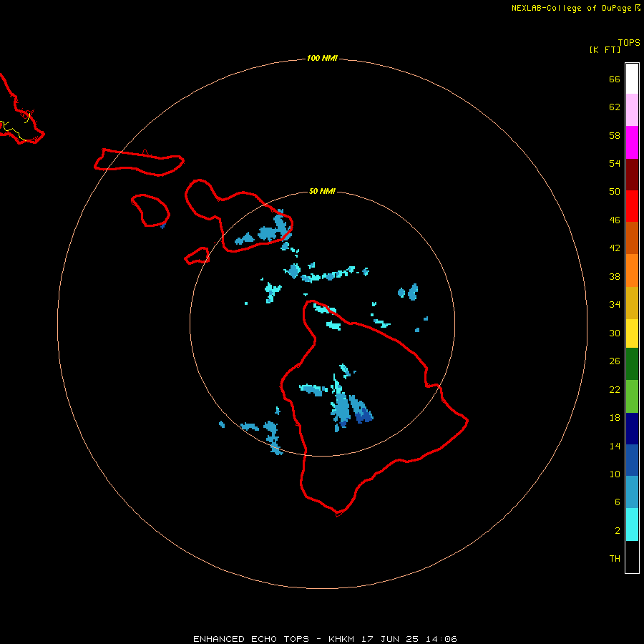The height and width of the screenshot is (644, 644).
Task: Click the dark red 54 kft swatch
Action: [x=632, y=175]
